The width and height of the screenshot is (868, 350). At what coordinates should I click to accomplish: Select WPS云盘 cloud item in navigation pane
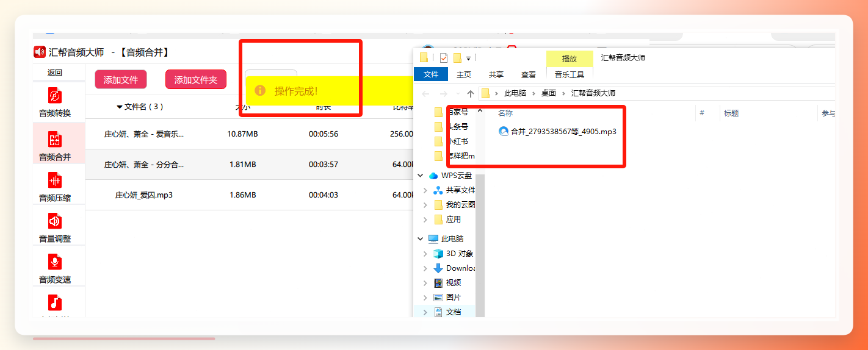click(x=450, y=175)
